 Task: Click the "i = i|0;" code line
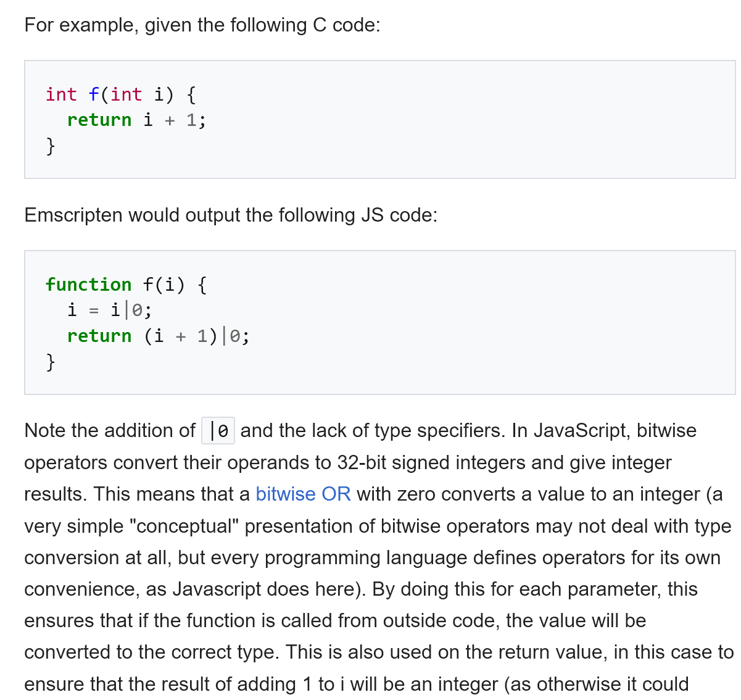click(x=110, y=310)
